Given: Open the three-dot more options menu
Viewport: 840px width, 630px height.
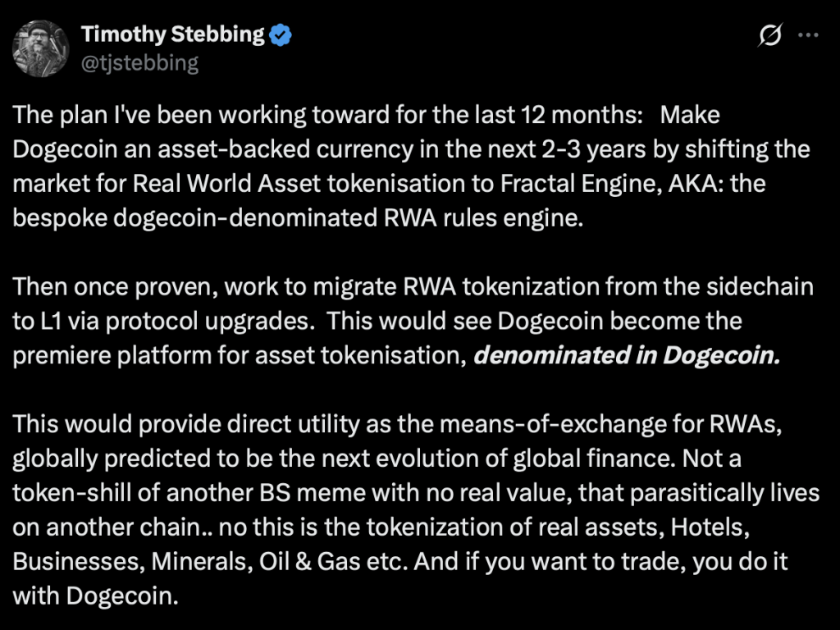Looking at the screenshot, I should 809,35.
